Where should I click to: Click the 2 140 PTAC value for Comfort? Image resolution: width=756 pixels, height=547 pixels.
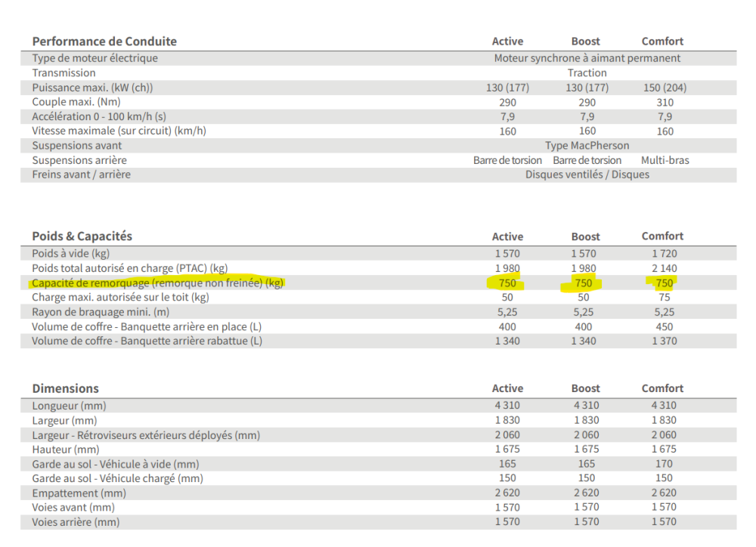tap(665, 268)
